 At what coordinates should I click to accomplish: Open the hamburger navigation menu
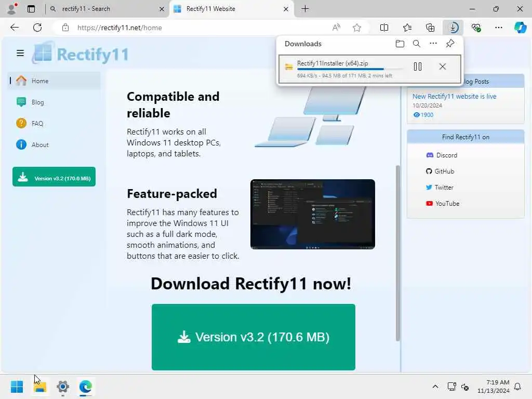click(20, 54)
